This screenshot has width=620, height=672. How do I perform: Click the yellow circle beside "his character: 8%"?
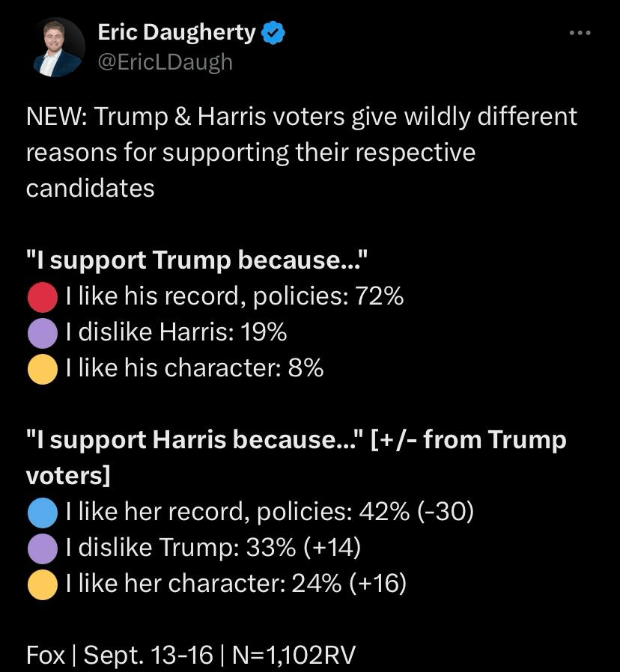43,369
